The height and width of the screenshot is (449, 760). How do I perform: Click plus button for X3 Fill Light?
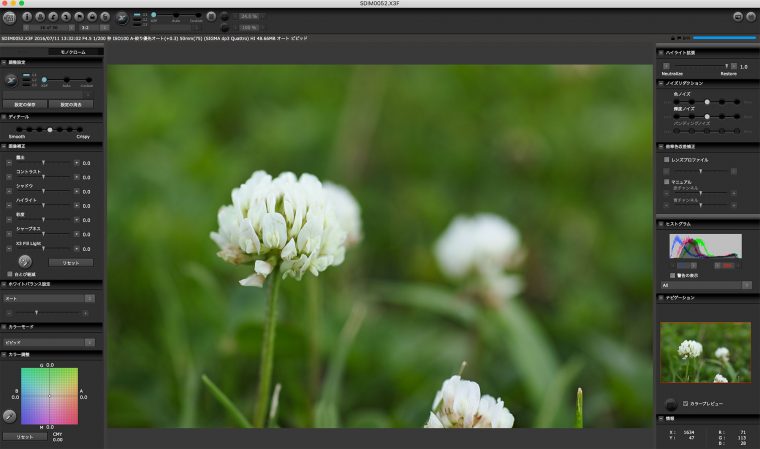(77, 248)
